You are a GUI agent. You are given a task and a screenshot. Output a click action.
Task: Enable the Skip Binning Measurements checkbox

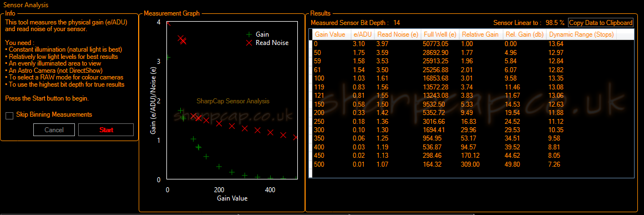(x=9, y=116)
